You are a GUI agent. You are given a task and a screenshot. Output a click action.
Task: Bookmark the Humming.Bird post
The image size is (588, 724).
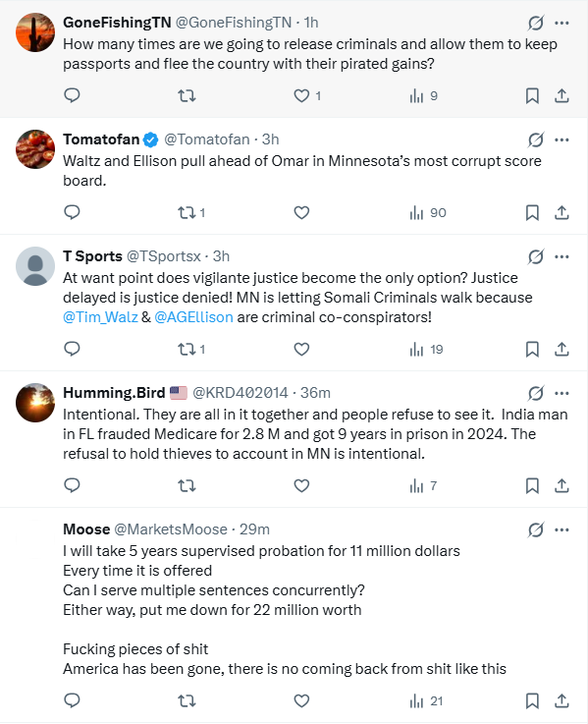[x=532, y=485]
